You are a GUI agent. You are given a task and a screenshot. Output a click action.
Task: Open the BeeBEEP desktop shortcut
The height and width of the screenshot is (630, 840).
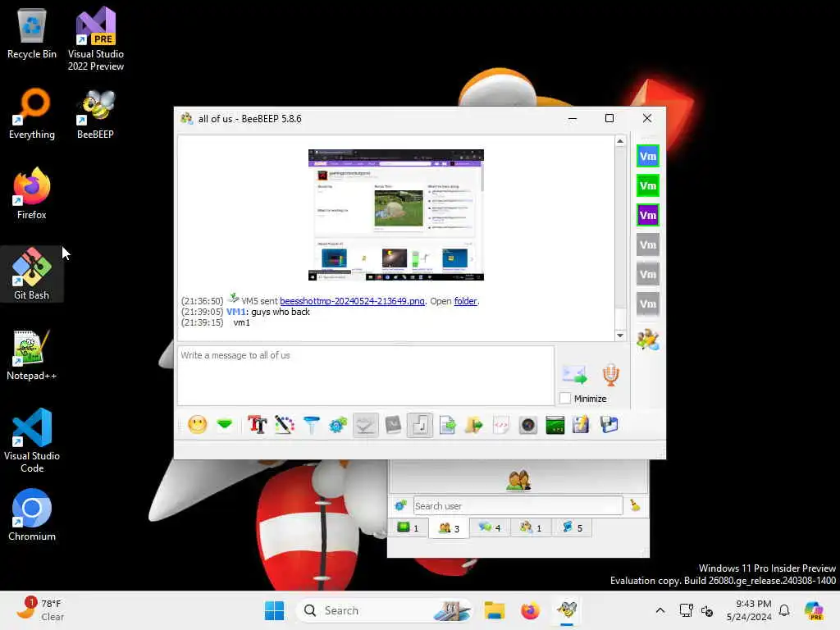point(95,114)
